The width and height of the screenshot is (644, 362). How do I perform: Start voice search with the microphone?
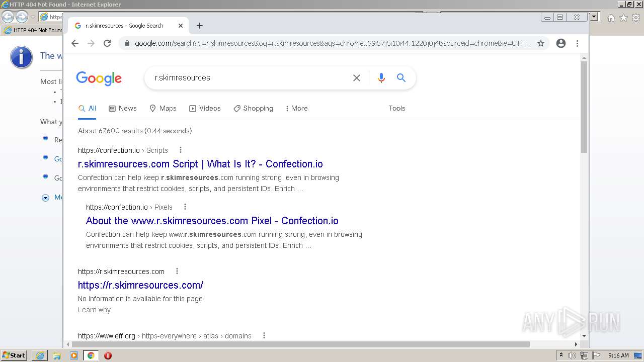click(381, 78)
